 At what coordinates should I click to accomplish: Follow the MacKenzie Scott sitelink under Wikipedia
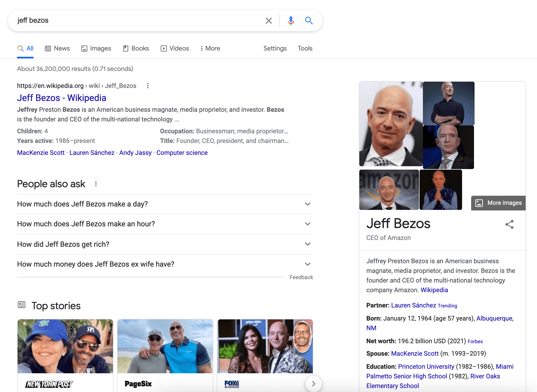41,153
